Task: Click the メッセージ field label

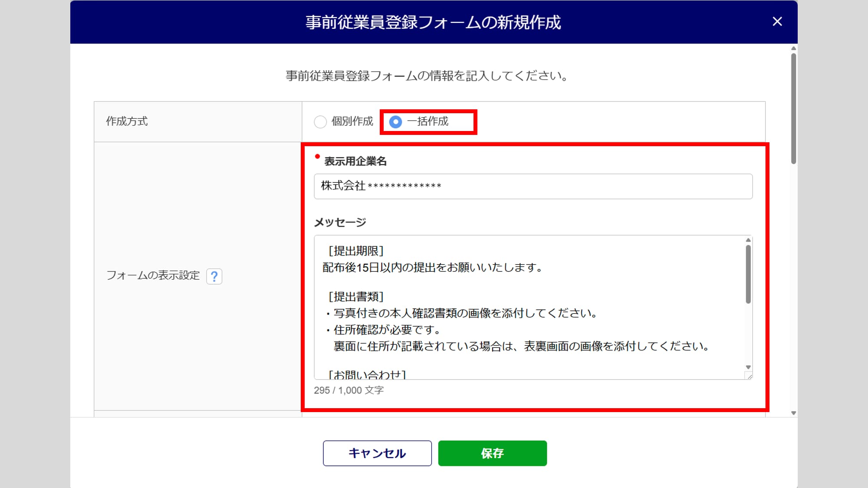Action: (340, 223)
